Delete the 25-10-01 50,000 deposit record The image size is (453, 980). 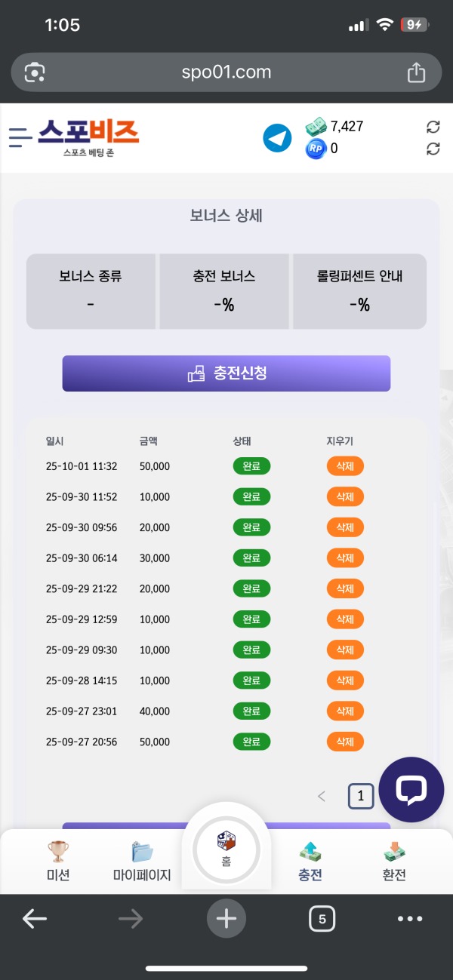[345, 466]
